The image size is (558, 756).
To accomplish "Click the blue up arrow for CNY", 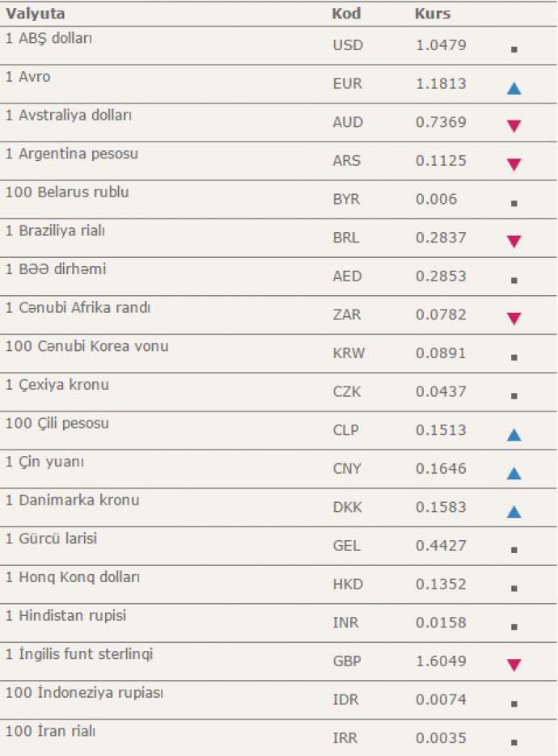I will point(514,474).
